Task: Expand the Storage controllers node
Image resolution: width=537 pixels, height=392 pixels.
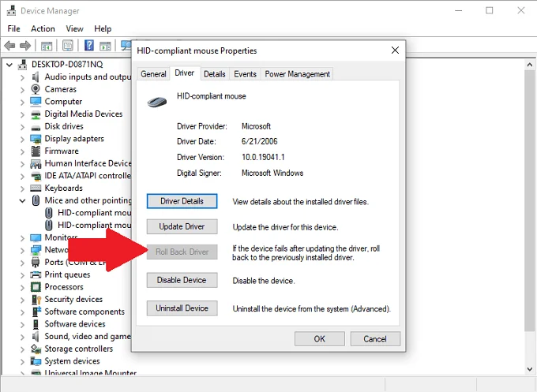Action: (x=22, y=349)
